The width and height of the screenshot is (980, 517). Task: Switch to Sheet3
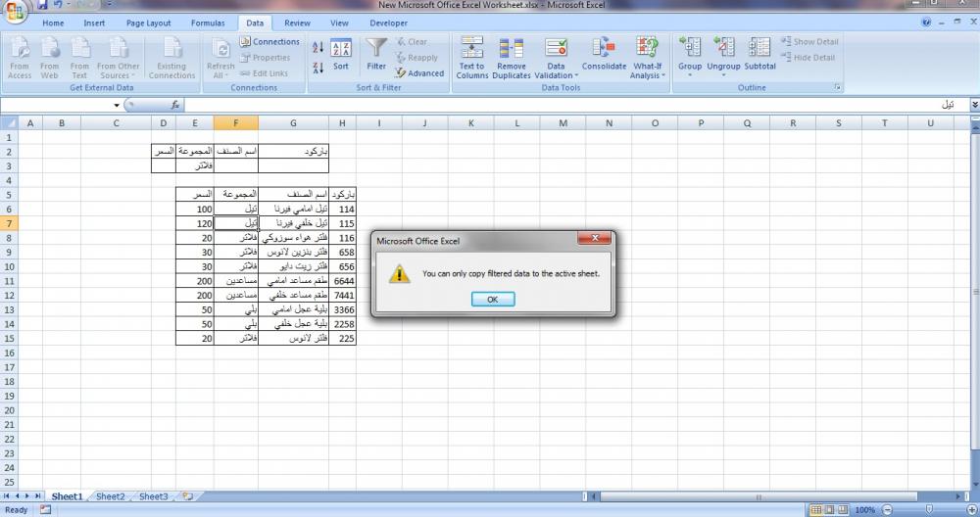pyautogui.click(x=153, y=496)
